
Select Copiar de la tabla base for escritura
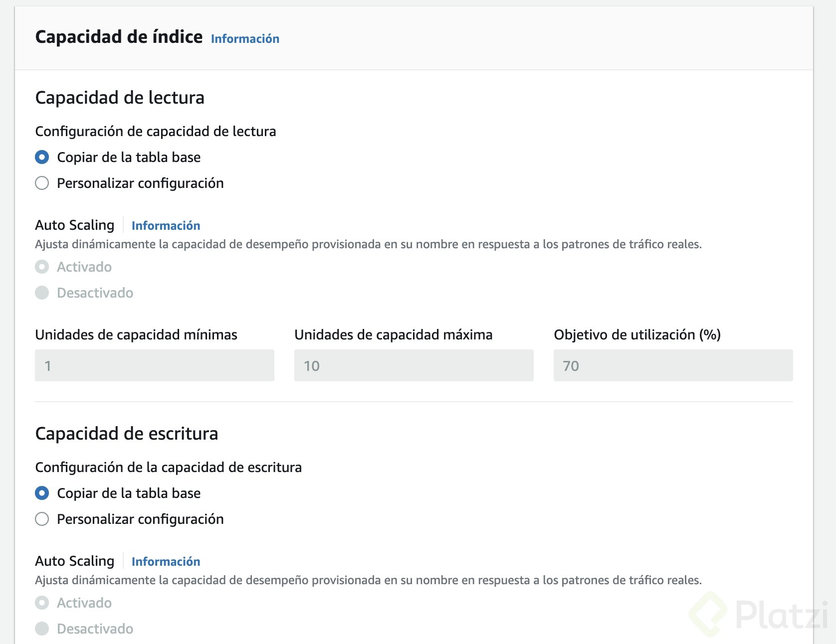click(x=42, y=493)
